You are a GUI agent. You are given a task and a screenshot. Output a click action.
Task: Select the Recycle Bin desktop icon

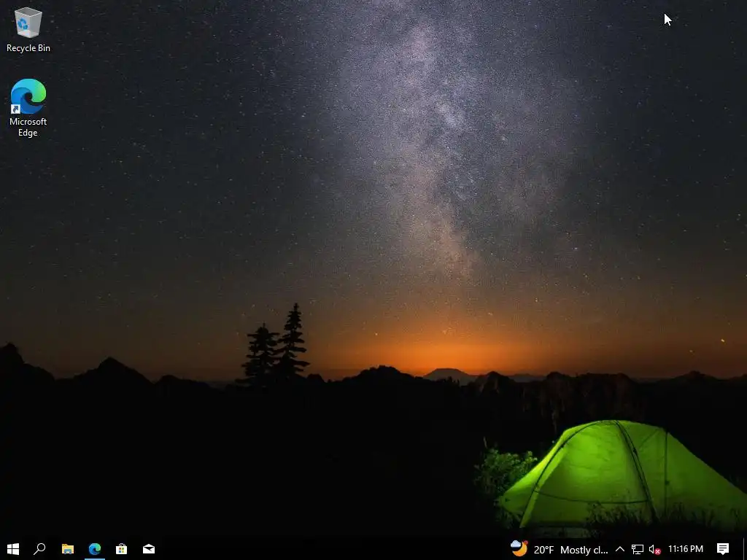point(28,29)
